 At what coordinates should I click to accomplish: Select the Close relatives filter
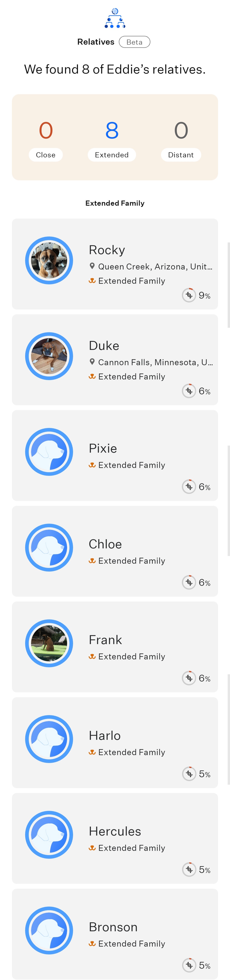(46, 155)
